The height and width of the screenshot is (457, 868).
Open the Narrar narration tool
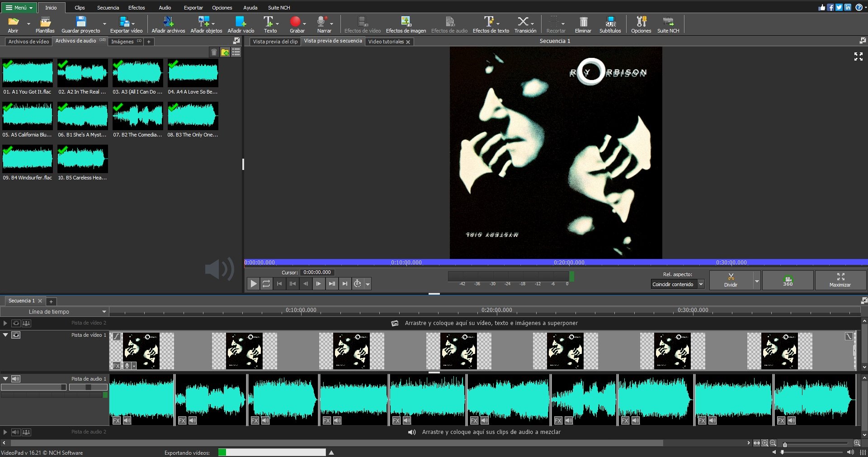[324, 24]
